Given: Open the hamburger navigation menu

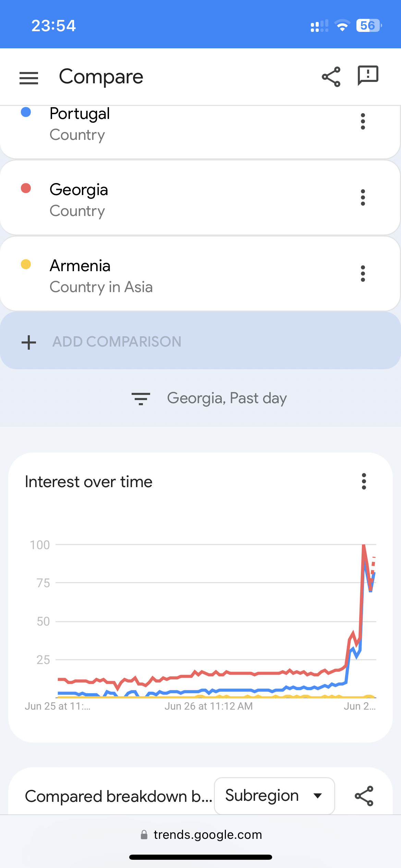Looking at the screenshot, I should tap(29, 78).
